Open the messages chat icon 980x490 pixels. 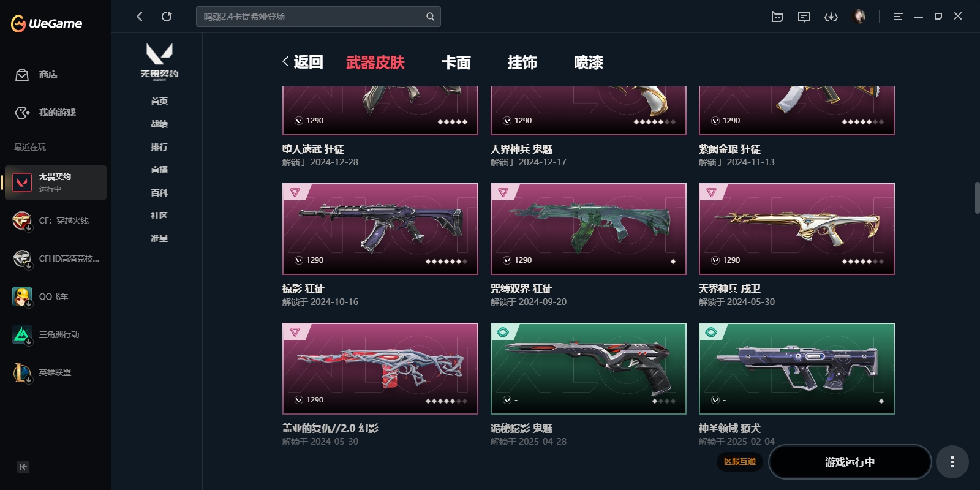pyautogui.click(x=804, y=17)
